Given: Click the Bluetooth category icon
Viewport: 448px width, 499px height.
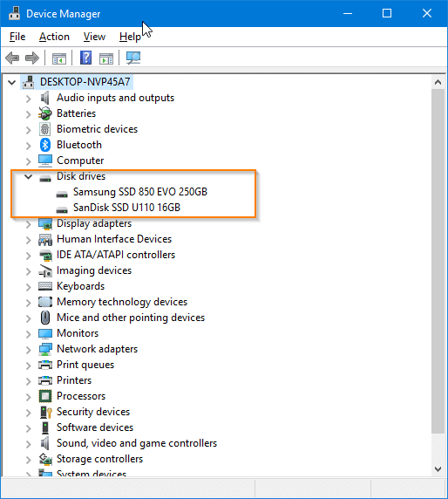Looking at the screenshot, I should pyautogui.click(x=45, y=145).
